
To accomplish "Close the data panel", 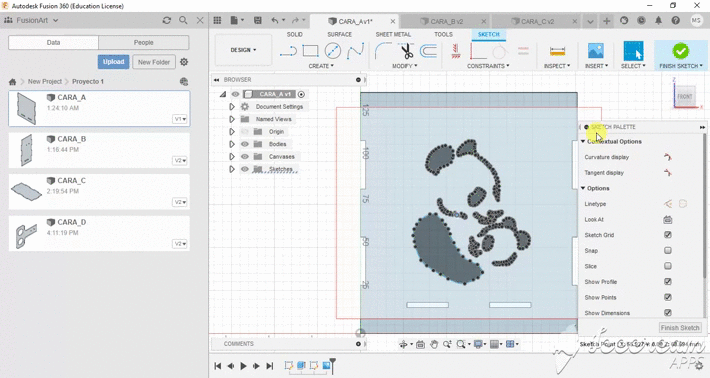I will coord(200,20).
